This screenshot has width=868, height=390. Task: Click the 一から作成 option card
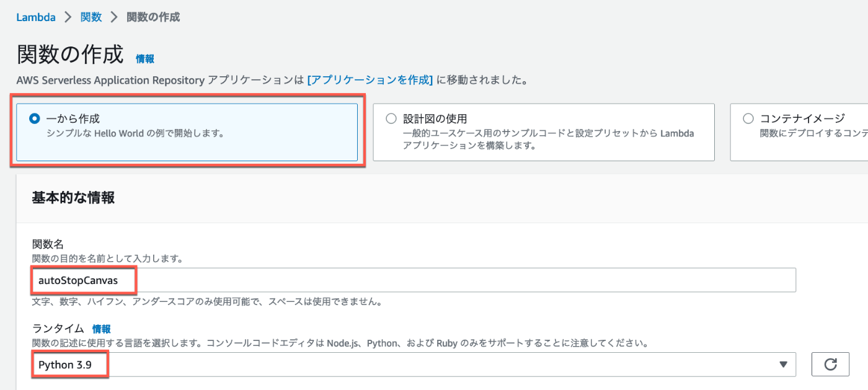pyautogui.click(x=186, y=132)
